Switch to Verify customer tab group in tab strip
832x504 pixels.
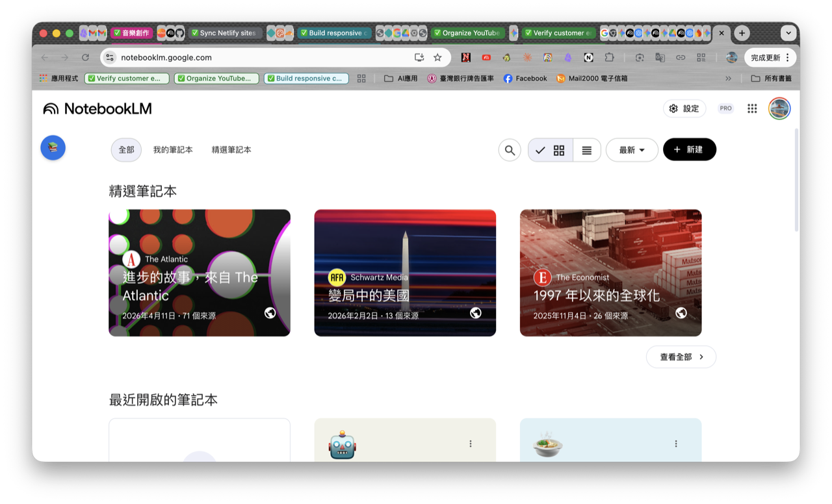(559, 32)
